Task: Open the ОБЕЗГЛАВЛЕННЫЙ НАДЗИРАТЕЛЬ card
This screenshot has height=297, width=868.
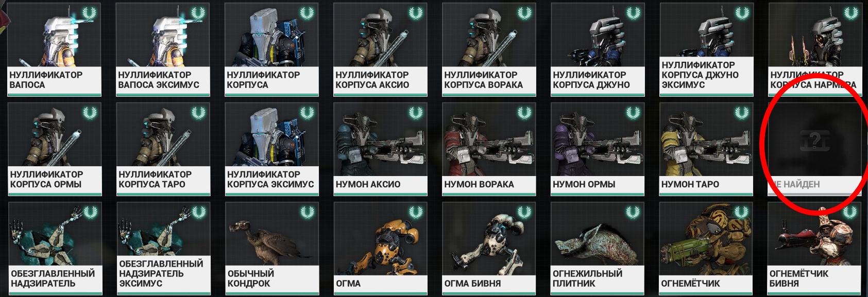Action: (x=55, y=249)
